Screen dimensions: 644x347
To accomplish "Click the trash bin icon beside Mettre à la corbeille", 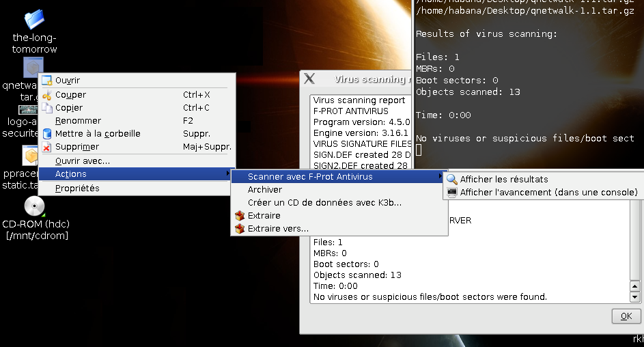I will [x=47, y=133].
